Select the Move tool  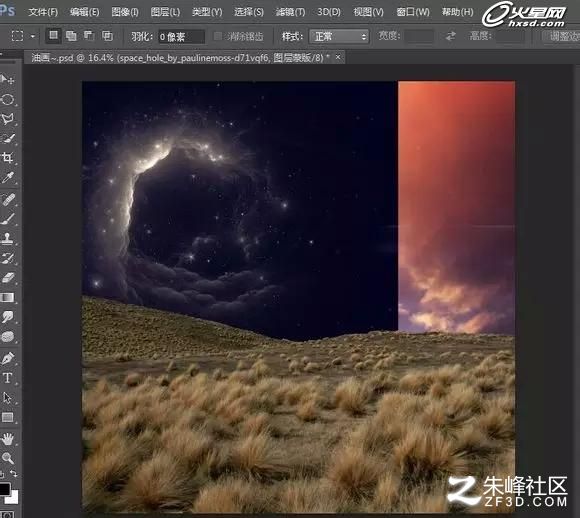point(7,79)
